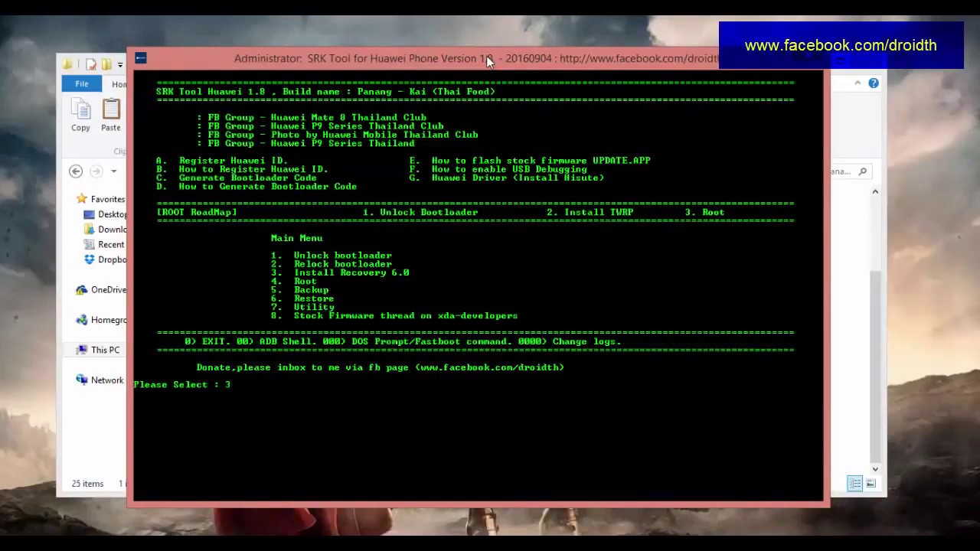Click 'B. How to Register Huawei ID.' line
Image resolution: width=980 pixels, height=551 pixels.
242,169
